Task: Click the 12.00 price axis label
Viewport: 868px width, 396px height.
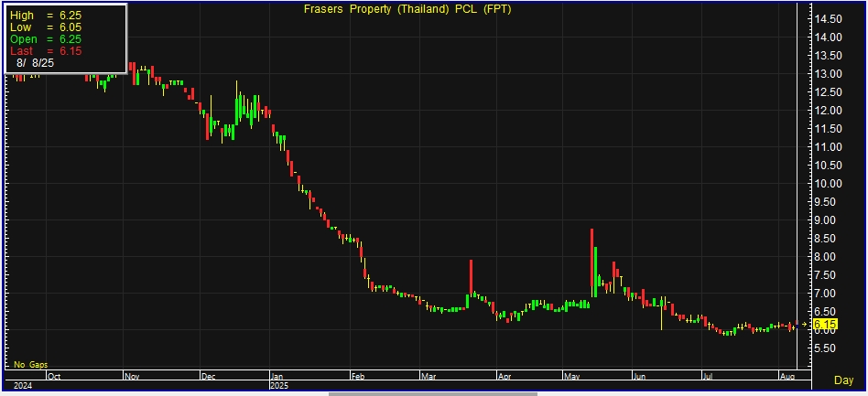Action: (x=828, y=111)
